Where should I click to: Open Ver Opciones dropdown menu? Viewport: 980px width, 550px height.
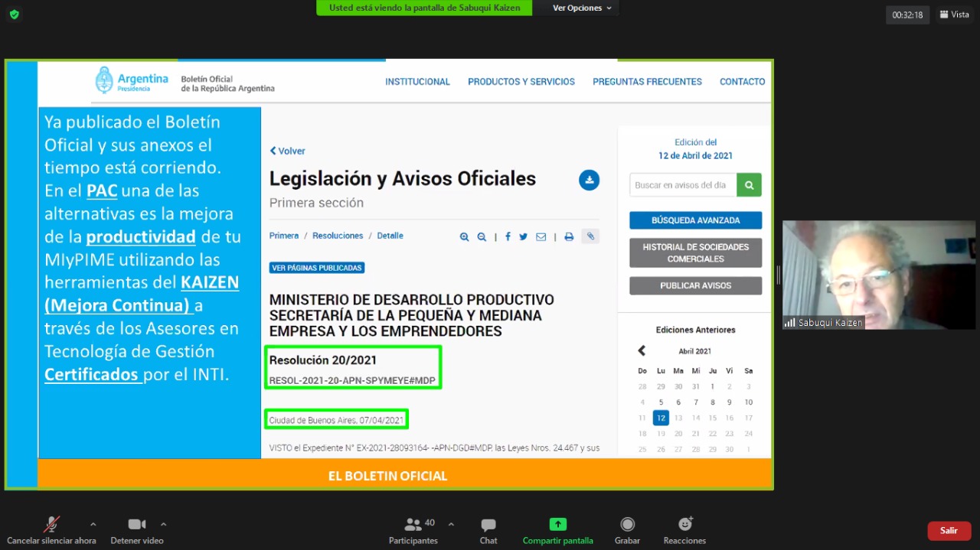[x=582, y=8]
